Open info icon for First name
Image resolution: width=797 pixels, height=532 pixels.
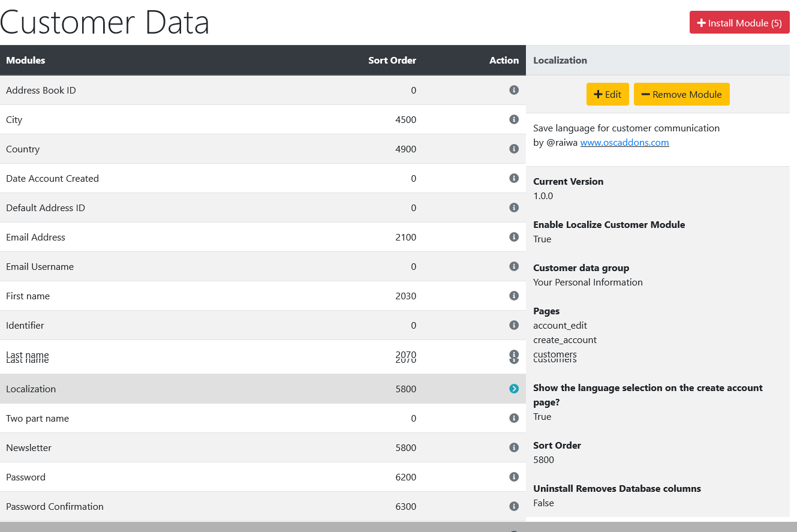coord(514,296)
